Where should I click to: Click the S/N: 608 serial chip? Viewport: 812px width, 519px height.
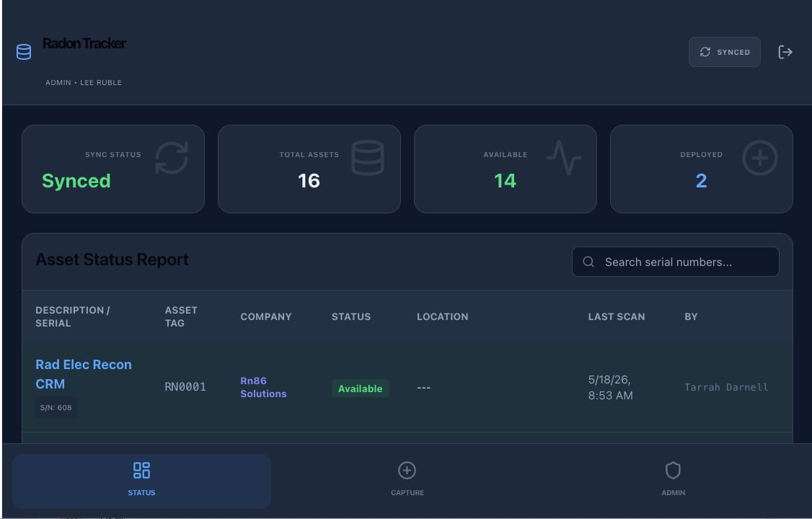tap(56, 408)
